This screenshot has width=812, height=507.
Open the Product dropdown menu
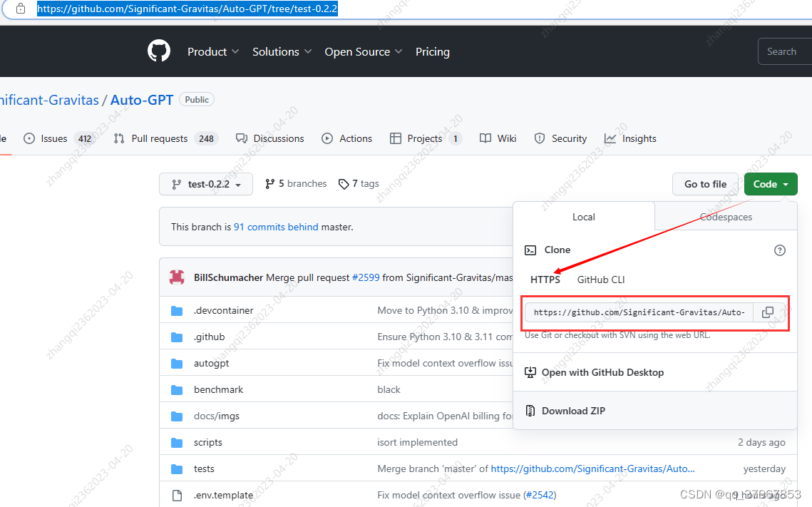213,52
